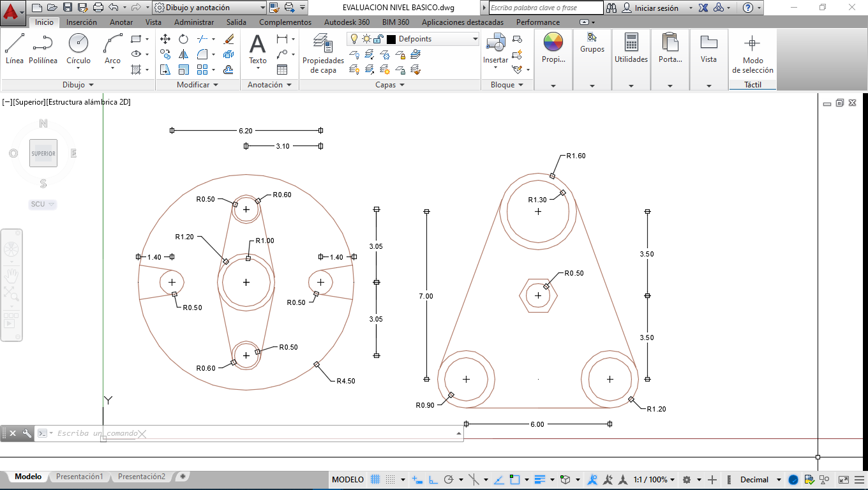Open the Propiedades color wheel panel
The image size is (868, 490).
(553, 49)
